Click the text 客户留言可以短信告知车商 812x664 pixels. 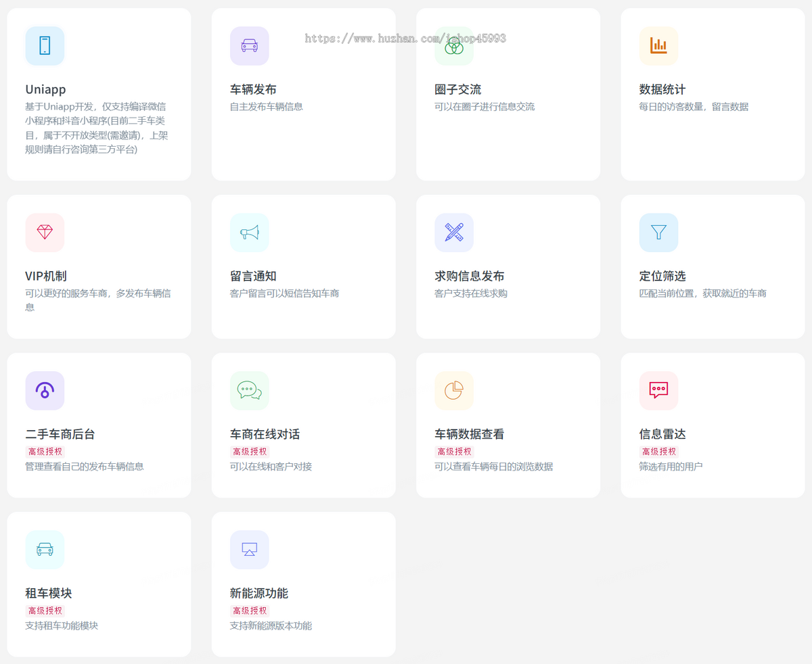(285, 293)
